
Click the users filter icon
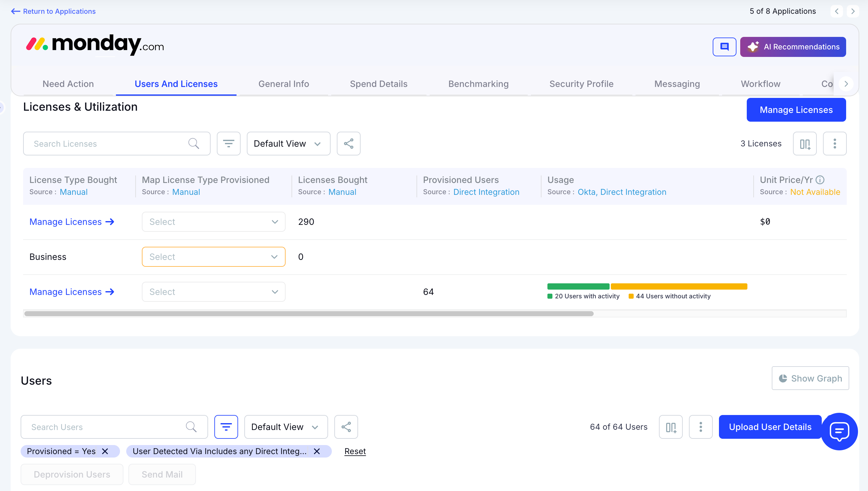click(x=226, y=427)
